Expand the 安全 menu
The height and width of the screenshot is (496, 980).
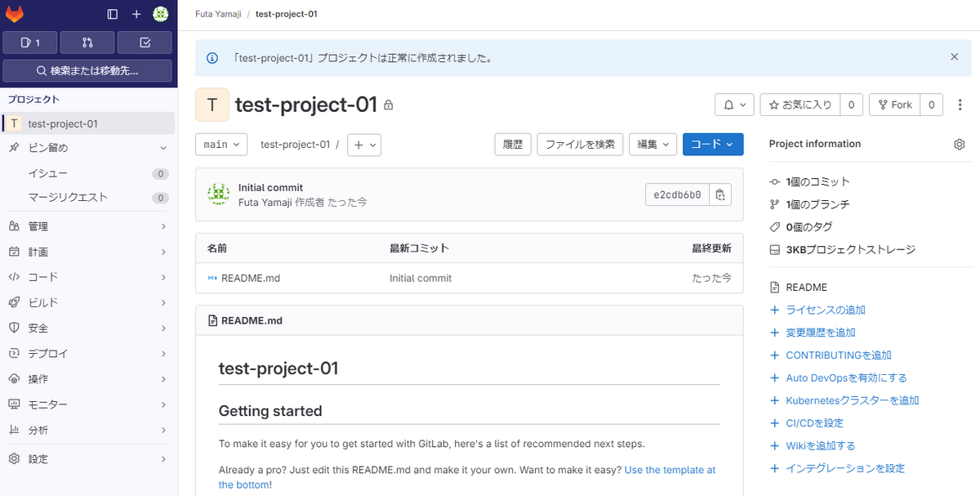88,328
